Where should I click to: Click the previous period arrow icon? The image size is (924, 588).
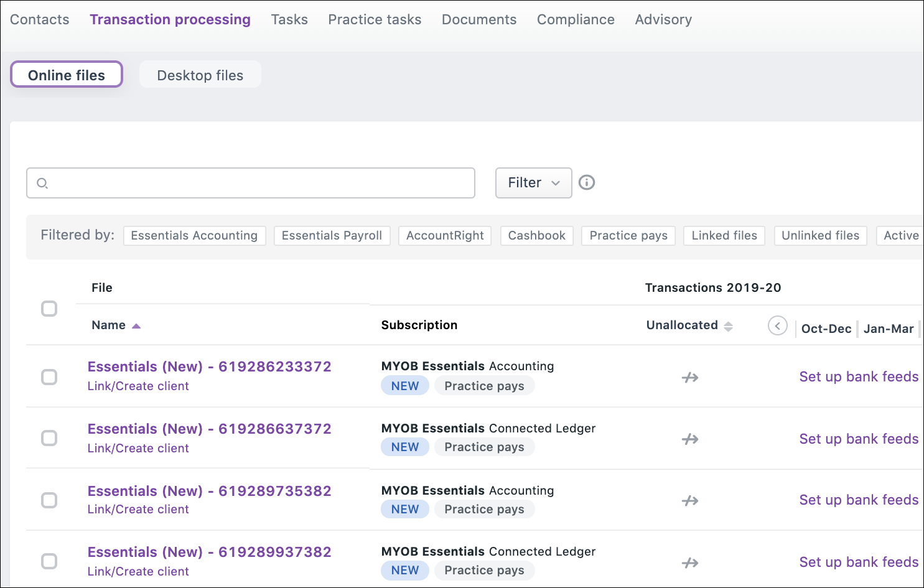coord(778,325)
